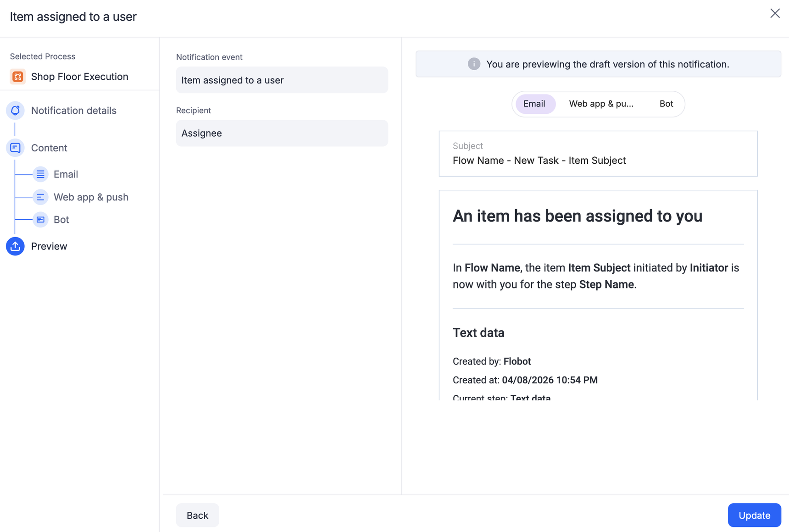This screenshot has width=789, height=532.
Task: Click the Notification event field
Action: pyautogui.click(x=282, y=80)
